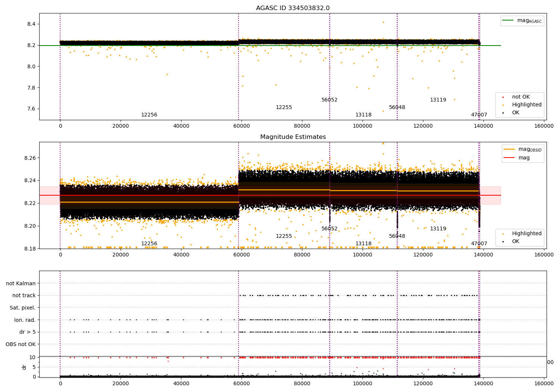Click OBSID label 47007 in top plot
This screenshot has width=560, height=392.
click(479, 115)
